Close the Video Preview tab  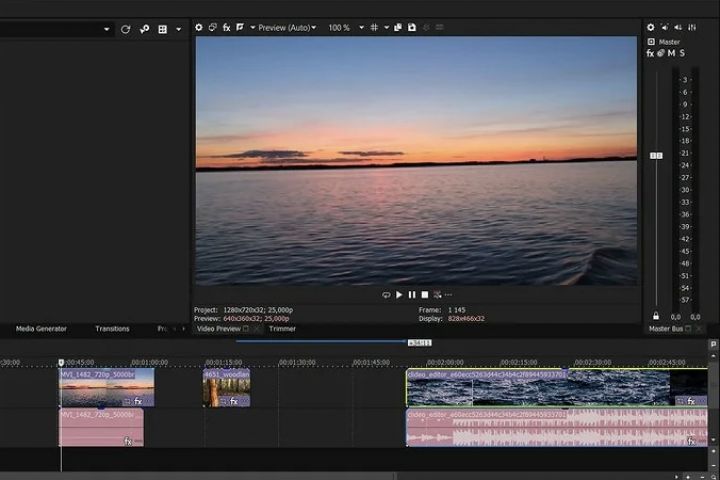pyautogui.click(x=257, y=329)
